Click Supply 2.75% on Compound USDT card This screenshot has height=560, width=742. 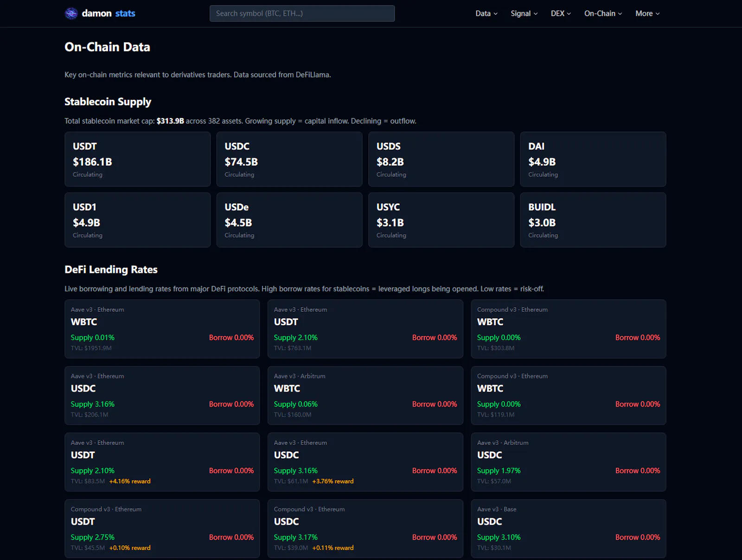(93, 537)
